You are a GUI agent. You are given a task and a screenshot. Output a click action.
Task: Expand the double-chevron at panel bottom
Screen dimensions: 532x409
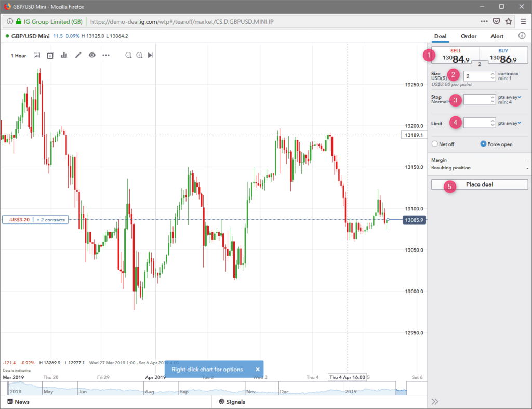click(x=435, y=401)
